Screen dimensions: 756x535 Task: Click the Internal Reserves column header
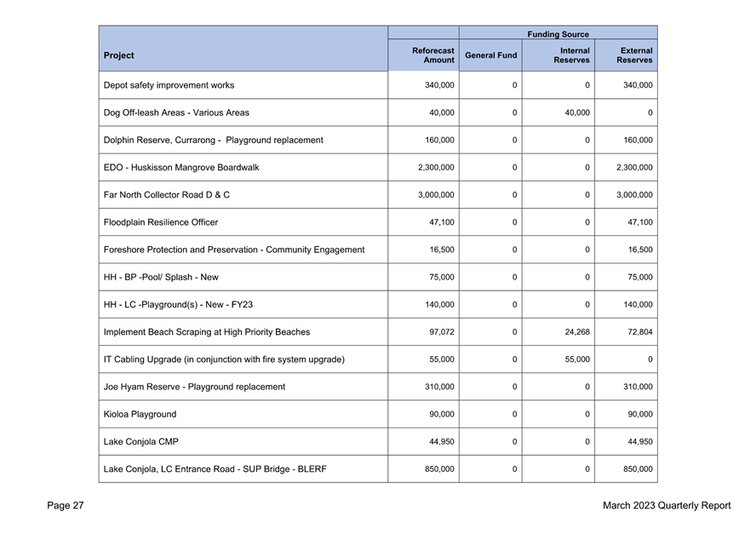[x=570, y=55]
